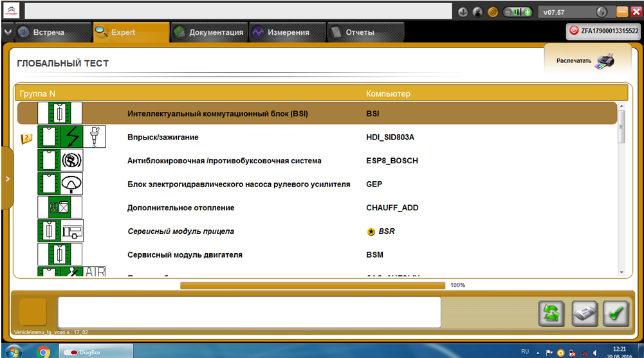Screen dimensions: 644x358
Task: Open Chrome from the Windows taskbar
Action: click(x=44, y=352)
